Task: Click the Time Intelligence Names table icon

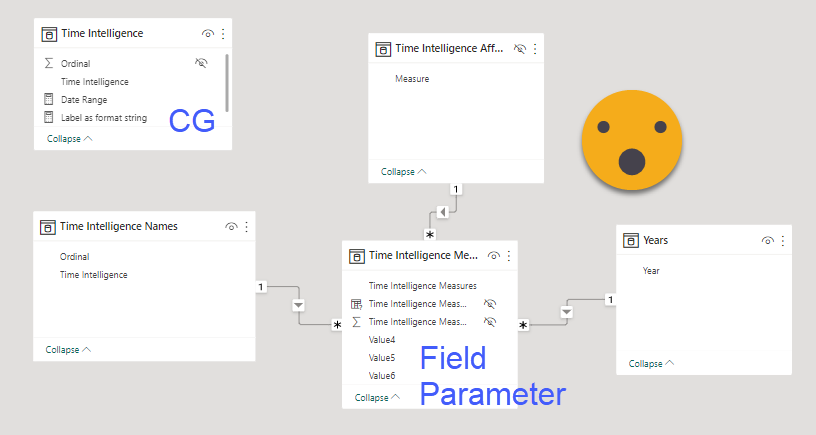Action: [x=48, y=226]
